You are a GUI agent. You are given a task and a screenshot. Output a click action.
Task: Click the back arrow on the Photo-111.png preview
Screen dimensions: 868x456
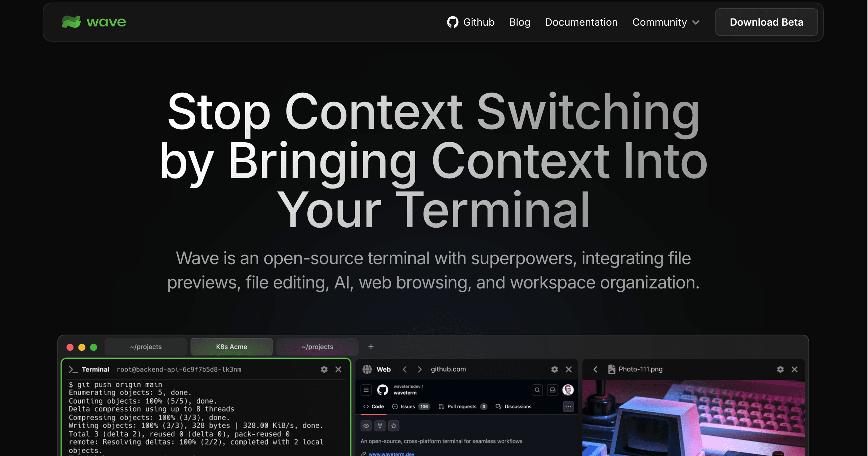point(595,369)
